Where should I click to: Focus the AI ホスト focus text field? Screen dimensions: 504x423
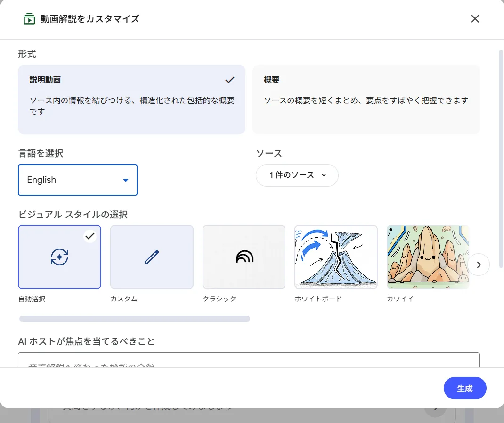tap(248, 360)
